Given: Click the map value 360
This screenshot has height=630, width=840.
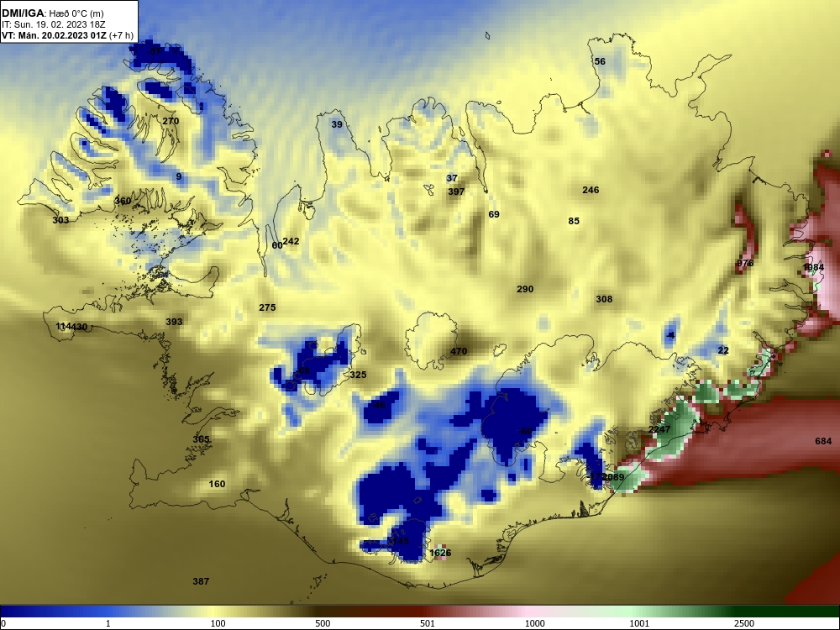Looking at the screenshot, I should coord(123,201).
